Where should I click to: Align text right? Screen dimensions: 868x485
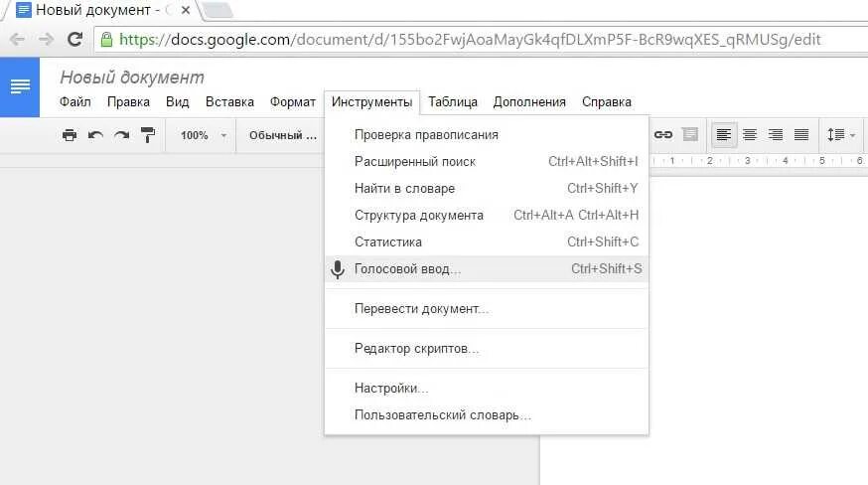[776, 135]
